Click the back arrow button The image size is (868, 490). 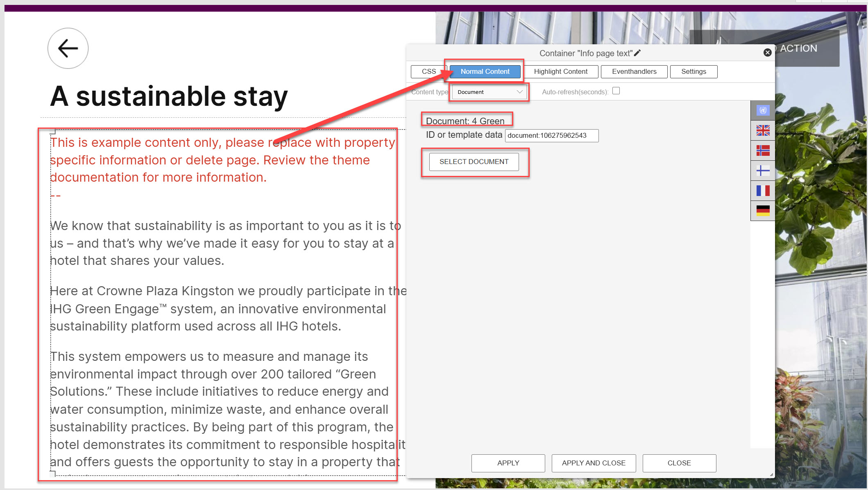click(x=68, y=48)
